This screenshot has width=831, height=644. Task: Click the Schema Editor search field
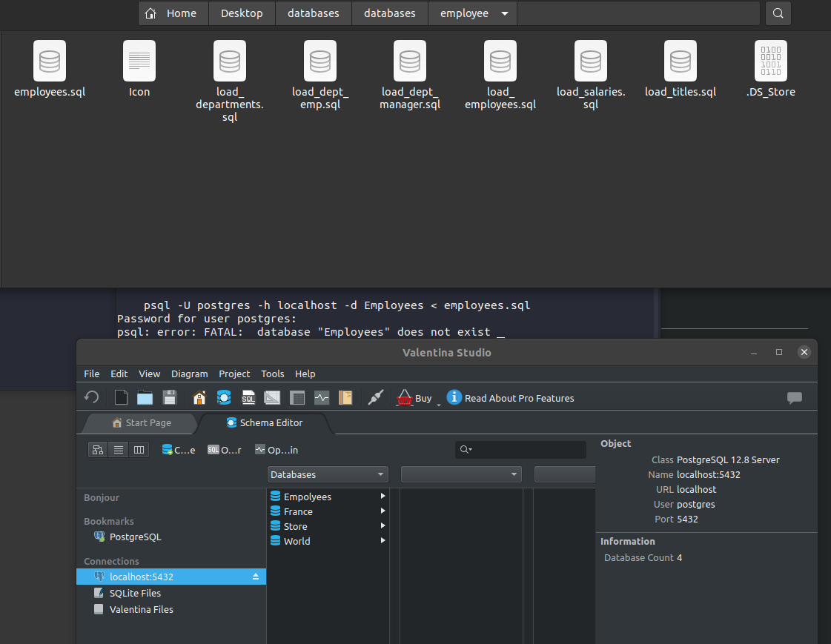click(520, 450)
